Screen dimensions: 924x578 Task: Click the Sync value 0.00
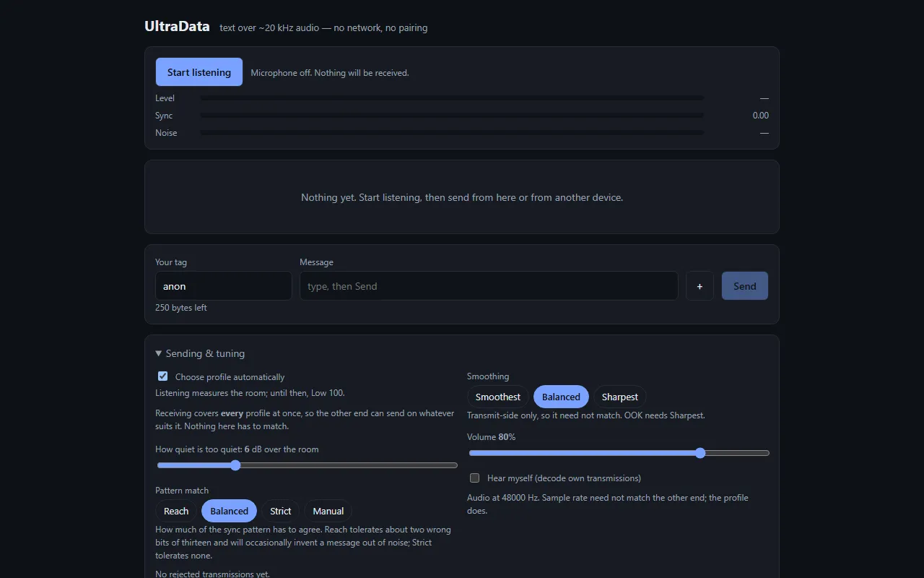coord(760,116)
